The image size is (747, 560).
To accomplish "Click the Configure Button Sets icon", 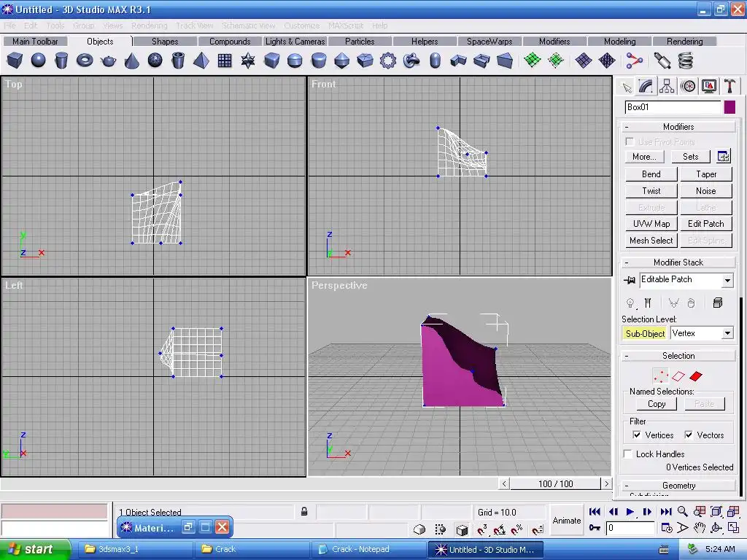I will pos(723,156).
